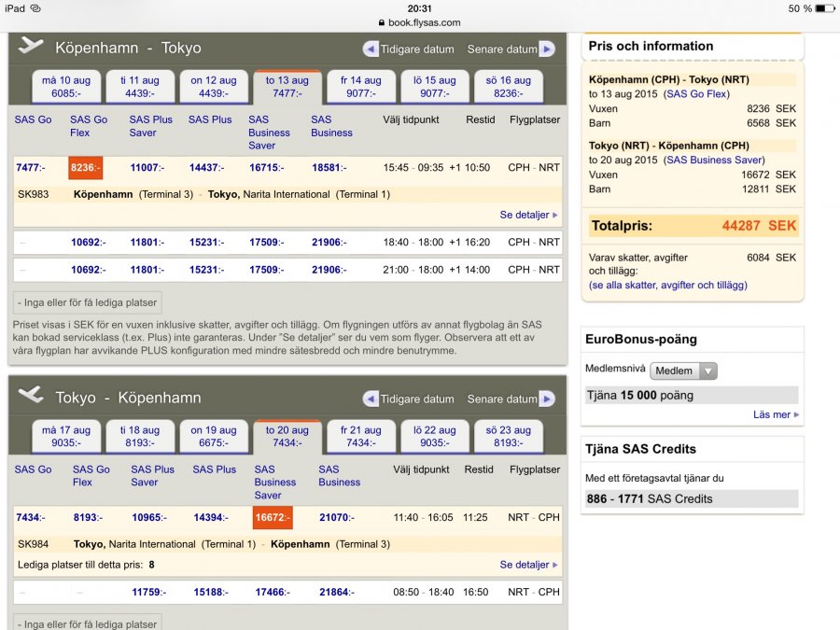Click the Totalpris: 44287 SEK row

click(693, 226)
